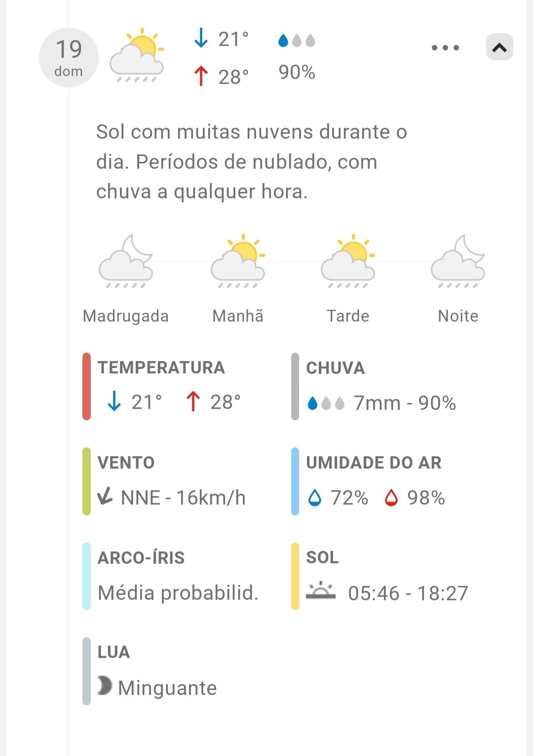
Task: Tap the wind direction arrow icon
Action: [105, 496]
